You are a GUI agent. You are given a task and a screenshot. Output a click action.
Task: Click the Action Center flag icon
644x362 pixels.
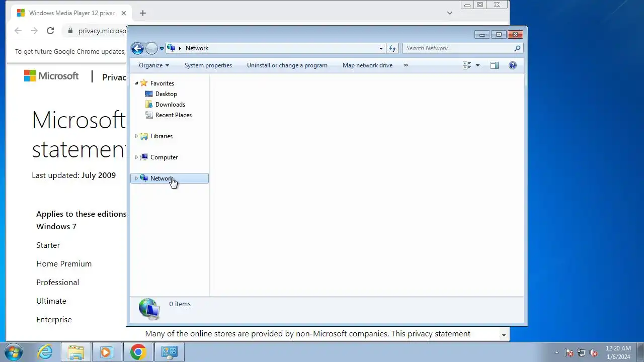tap(569, 352)
